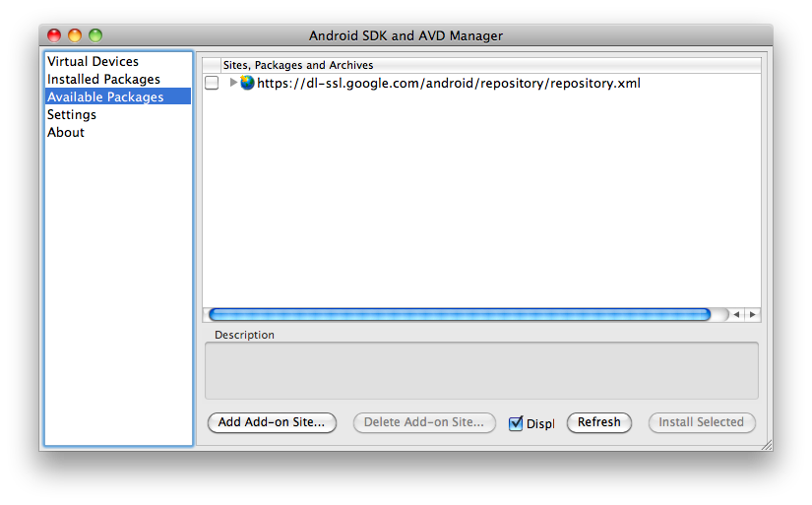
Task: Select Available Packages in the sidebar
Action: pyautogui.click(x=105, y=96)
